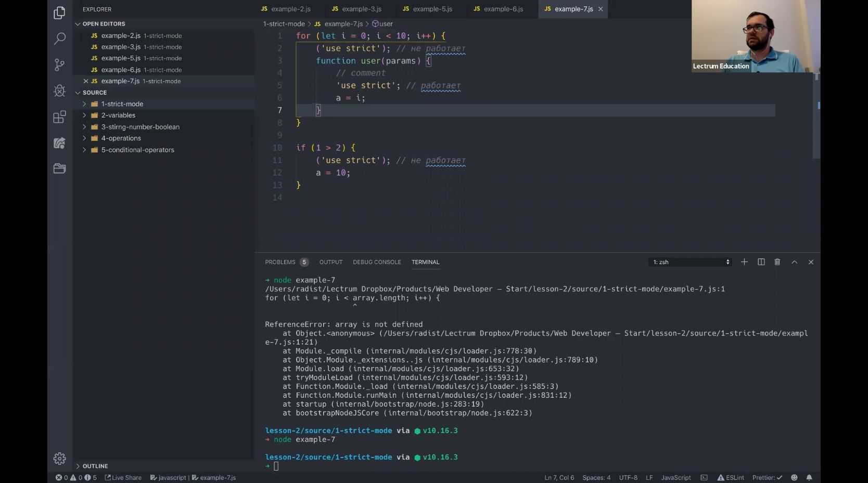Change language mode via JavaScript item
The height and width of the screenshot is (483, 868).
(x=676, y=477)
